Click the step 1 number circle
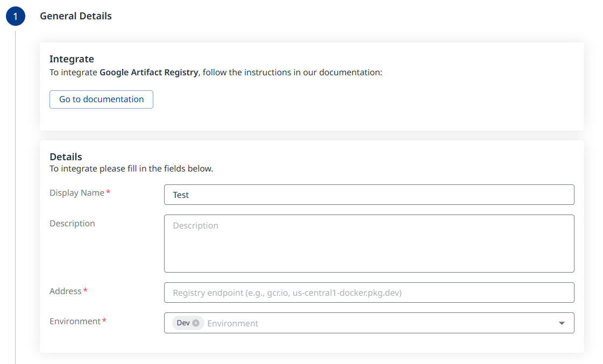The width and height of the screenshot is (603, 364). tap(16, 17)
